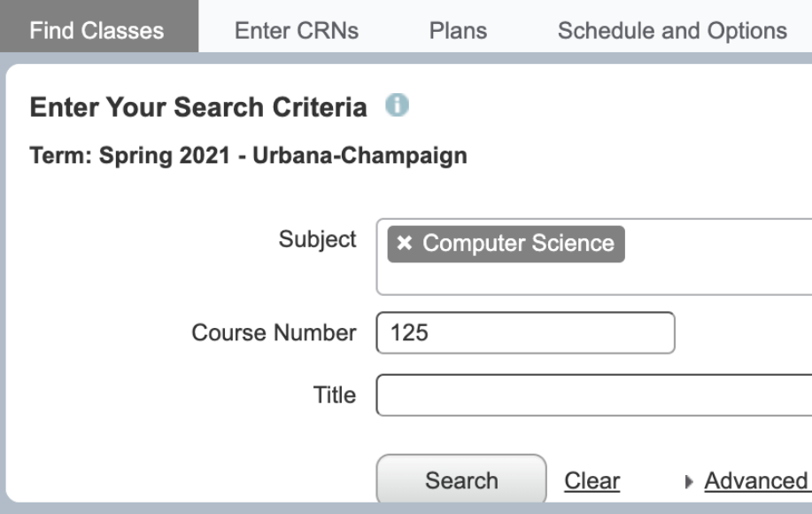Clear the search criteria

592,479
